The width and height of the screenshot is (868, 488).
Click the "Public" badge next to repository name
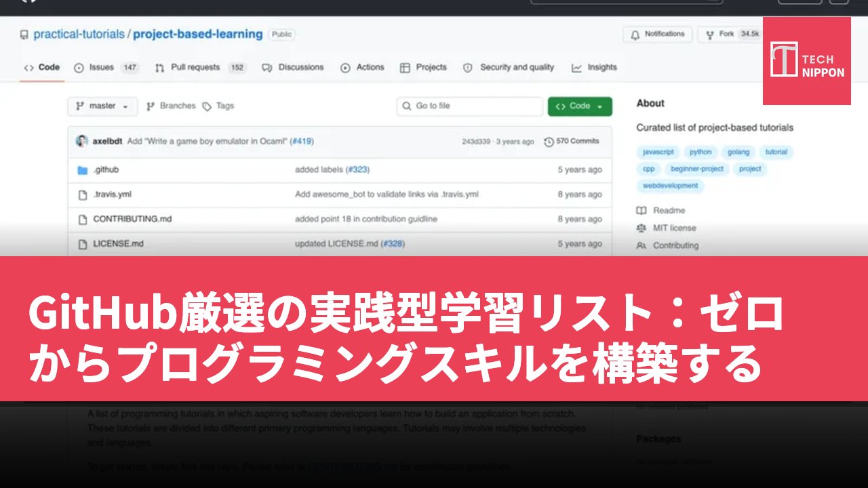tap(282, 35)
